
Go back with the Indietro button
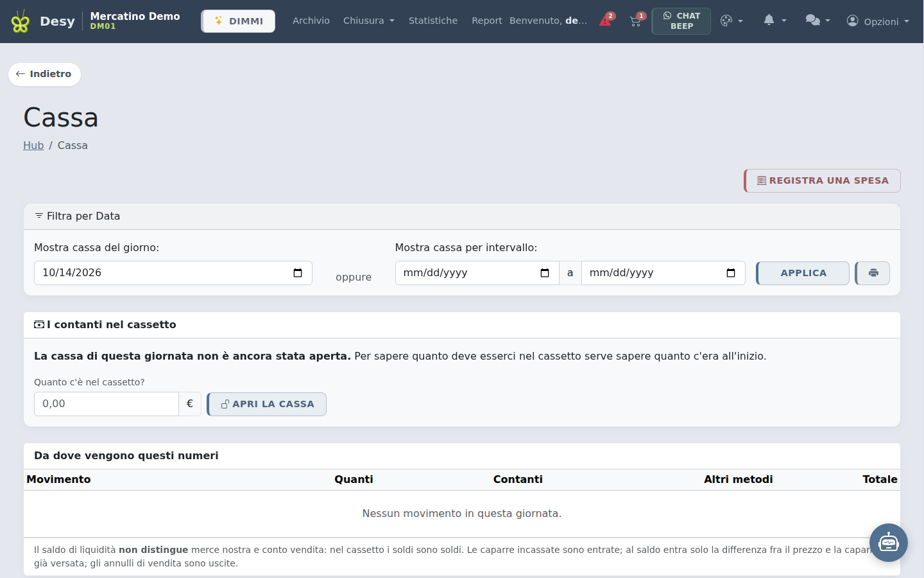coord(44,74)
